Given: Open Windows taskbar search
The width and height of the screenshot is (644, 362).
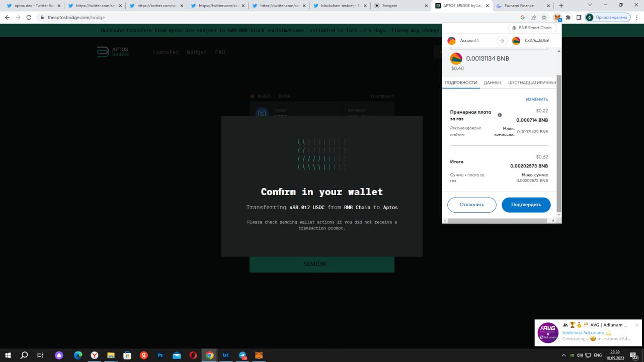Looking at the screenshot, I should pyautogui.click(x=24, y=355).
